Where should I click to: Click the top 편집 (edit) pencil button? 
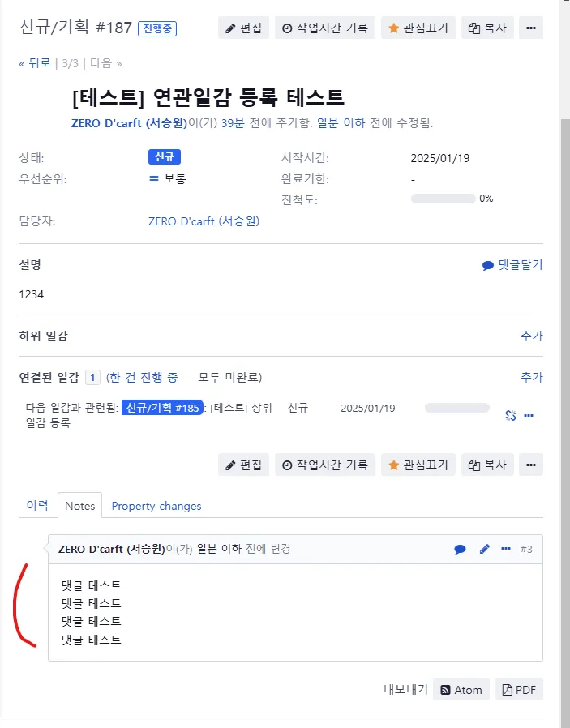pyautogui.click(x=243, y=28)
